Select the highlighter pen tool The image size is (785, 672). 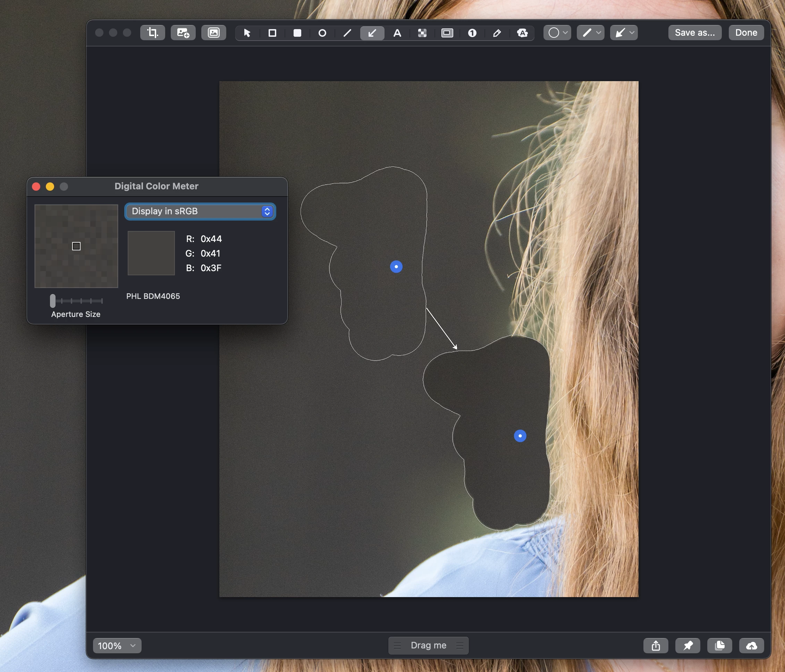(497, 33)
